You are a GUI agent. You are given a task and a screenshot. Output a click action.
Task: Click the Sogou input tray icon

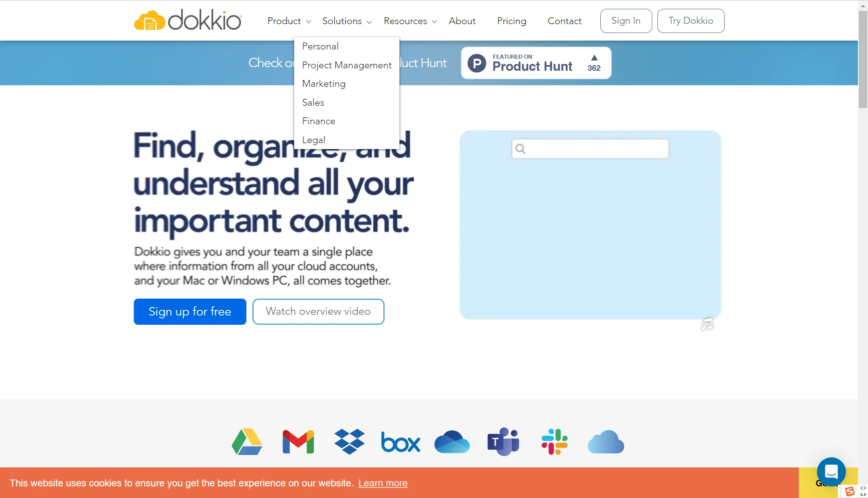[x=850, y=491]
